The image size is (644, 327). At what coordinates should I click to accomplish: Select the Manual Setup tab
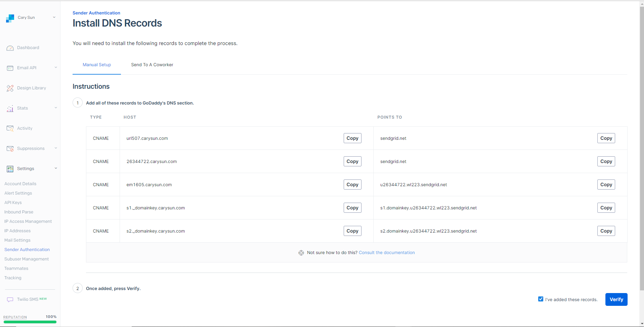point(97,65)
